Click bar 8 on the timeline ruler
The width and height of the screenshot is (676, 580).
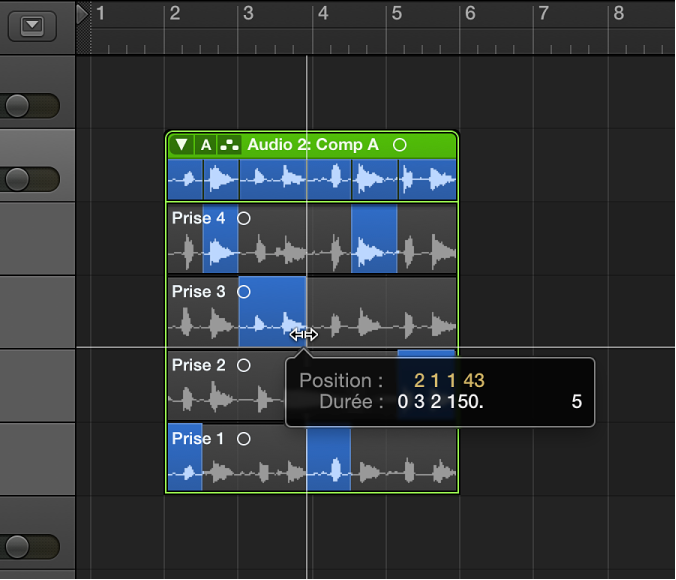click(619, 14)
